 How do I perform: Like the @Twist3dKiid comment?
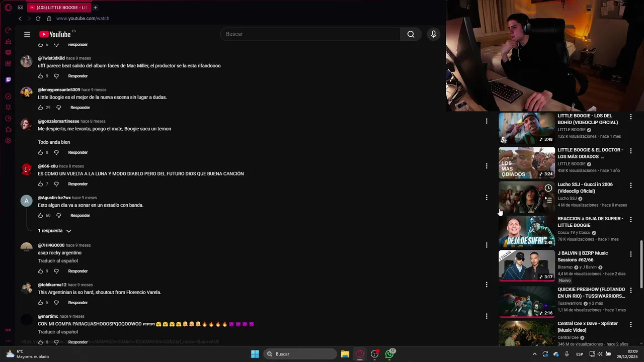40,76
